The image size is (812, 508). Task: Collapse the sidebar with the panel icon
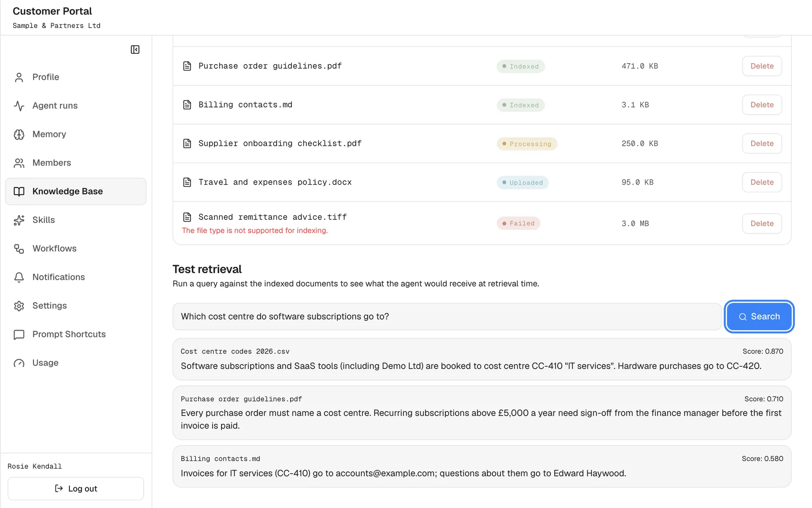(135, 50)
